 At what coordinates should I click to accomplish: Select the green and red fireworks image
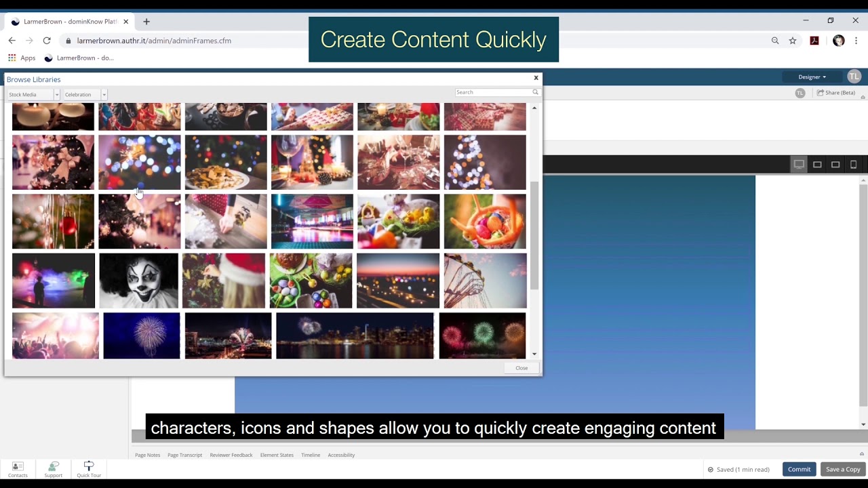pyautogui.click(x=482, y=335)
